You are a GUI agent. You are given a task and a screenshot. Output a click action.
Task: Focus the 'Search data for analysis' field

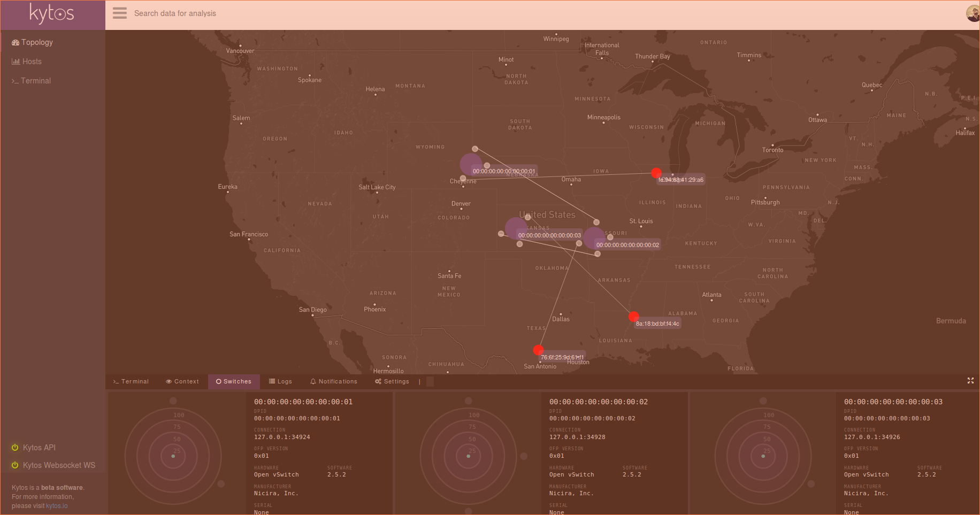[175, 13]
